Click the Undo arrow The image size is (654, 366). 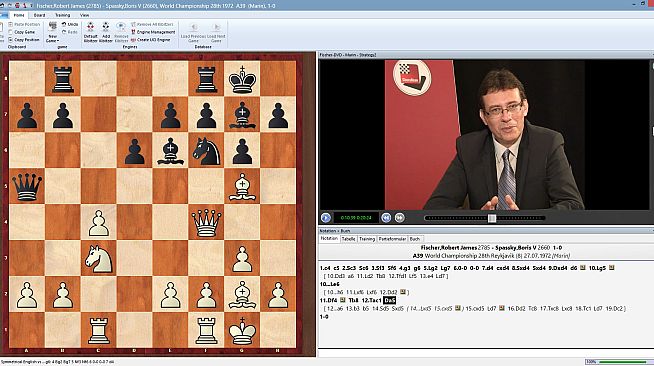coord(70,25)
